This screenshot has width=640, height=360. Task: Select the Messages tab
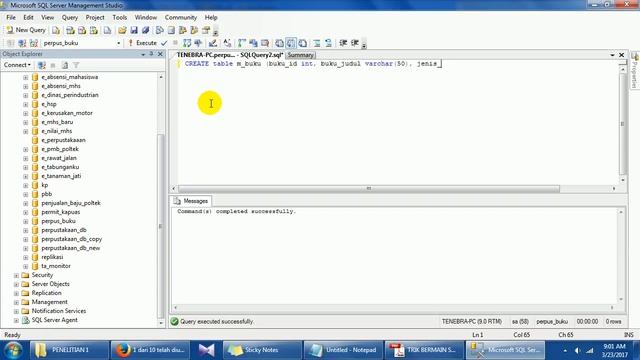tap(191, 201)
